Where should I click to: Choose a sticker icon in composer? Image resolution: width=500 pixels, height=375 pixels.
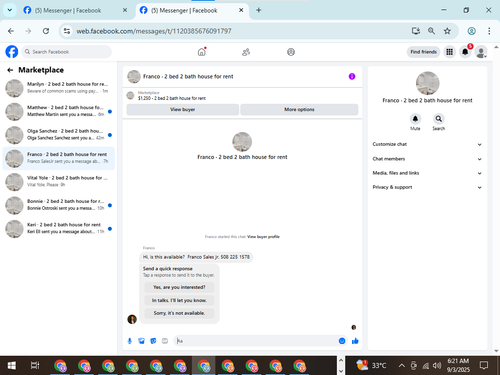tap(153, 341)
